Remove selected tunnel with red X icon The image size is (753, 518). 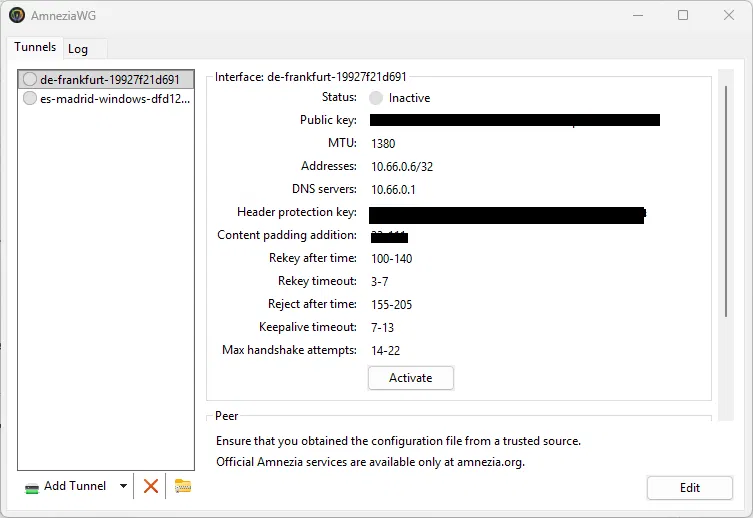coord(151,486)
